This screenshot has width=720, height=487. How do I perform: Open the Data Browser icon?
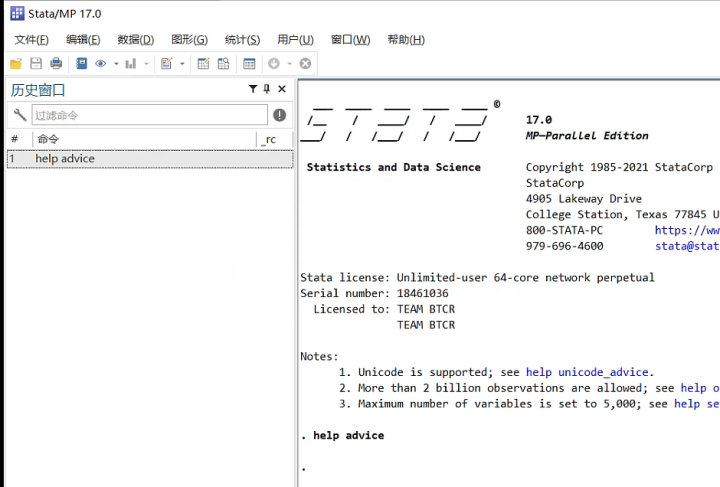[x=223, y=64]
